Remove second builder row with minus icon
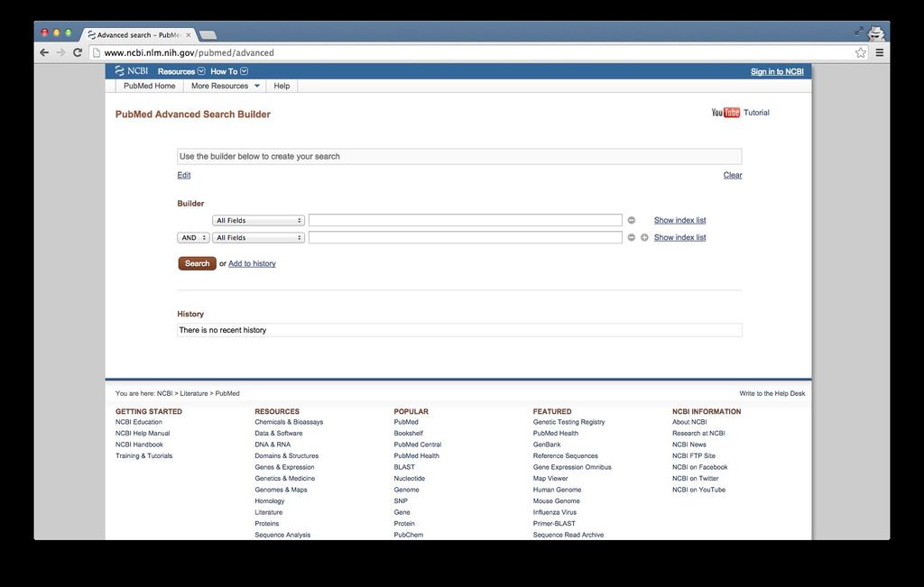The width and height of the screenshot is (924, 587). click(x=631, y=237)
